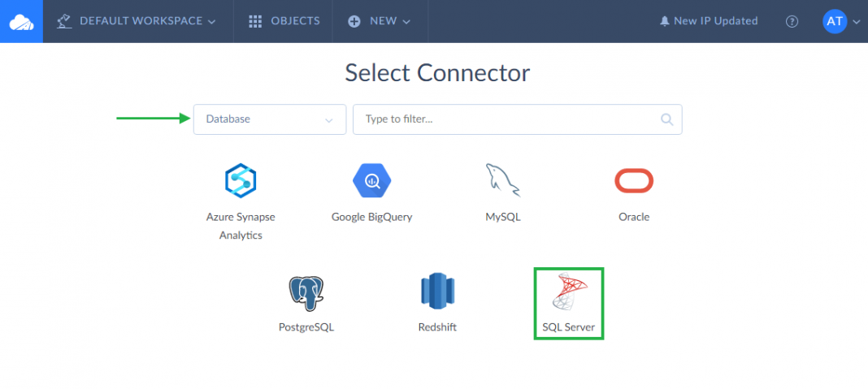
Task: Click the search magnifier icon
Action: (x=667, y=119)
